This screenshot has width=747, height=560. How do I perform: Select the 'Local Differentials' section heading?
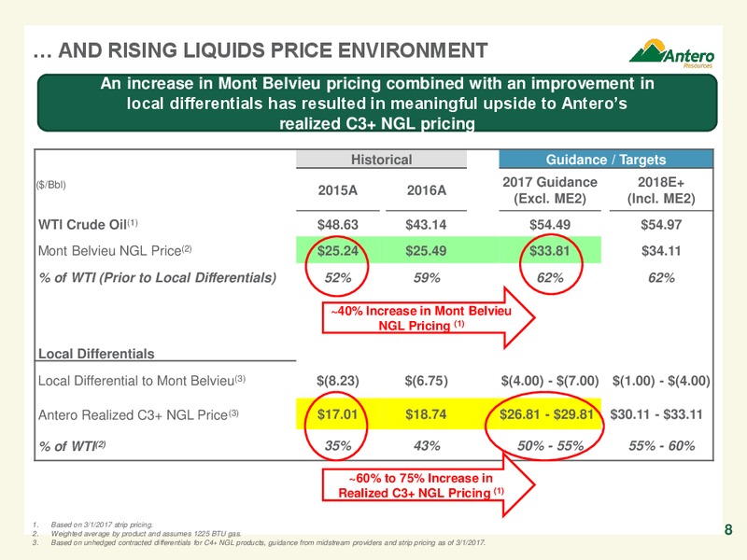(96, 354)
